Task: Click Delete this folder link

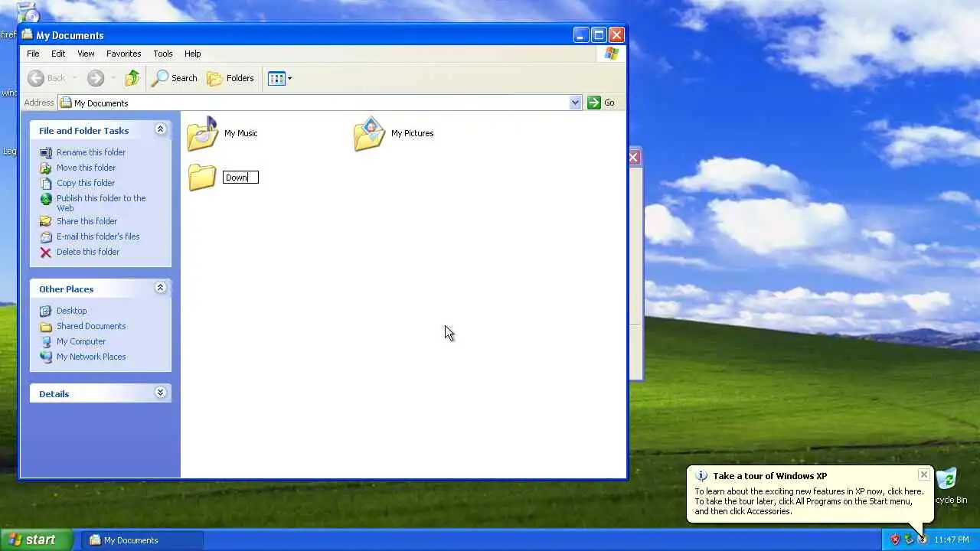Action: [x=88, y=252]
